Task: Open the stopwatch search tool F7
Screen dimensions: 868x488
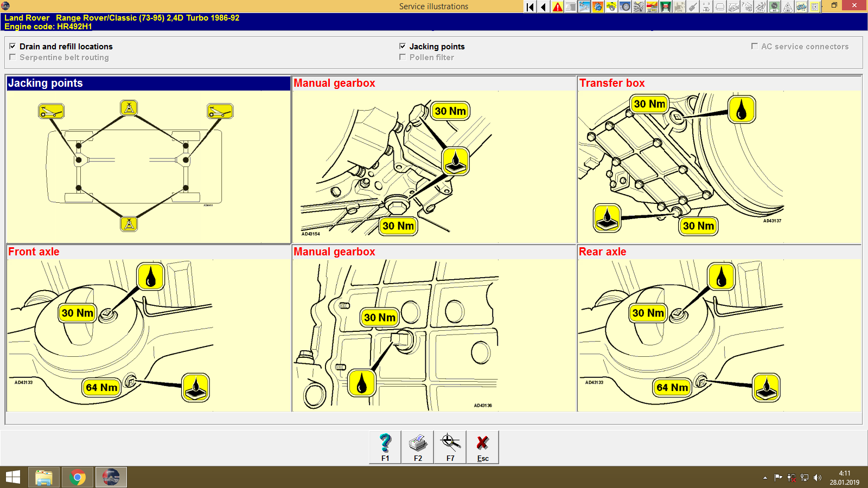Action: [x=450, y=445]
